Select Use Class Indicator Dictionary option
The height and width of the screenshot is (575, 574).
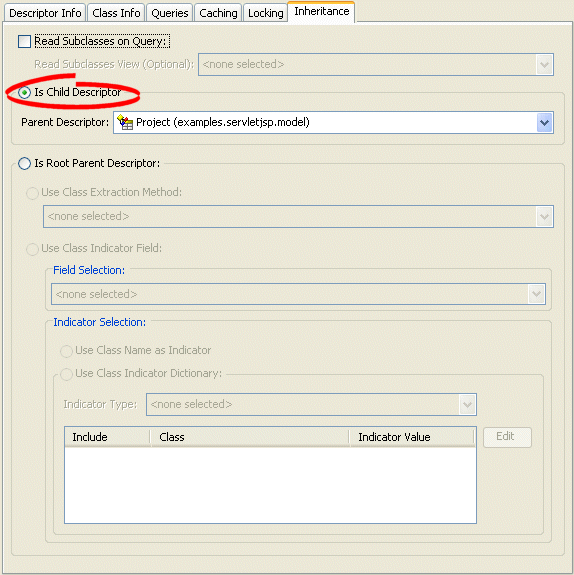pyautogui.click(x=66, y=374)
